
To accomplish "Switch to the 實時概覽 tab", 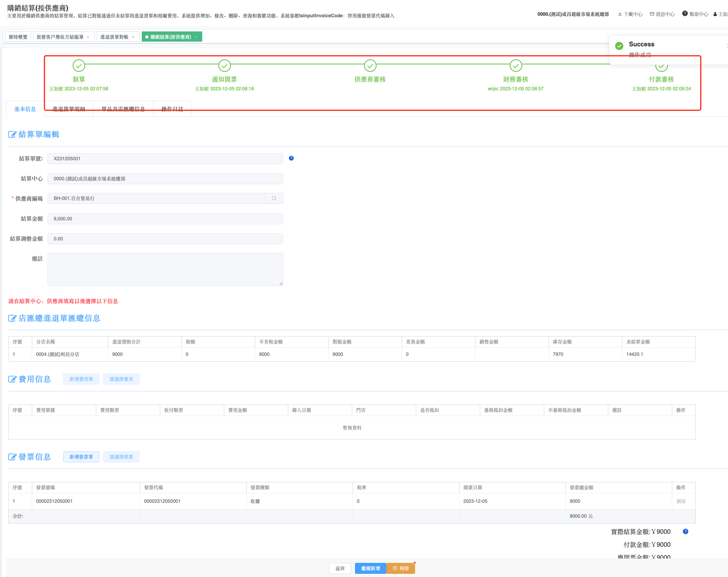I will pyautogui.click(x=18, y=37).
